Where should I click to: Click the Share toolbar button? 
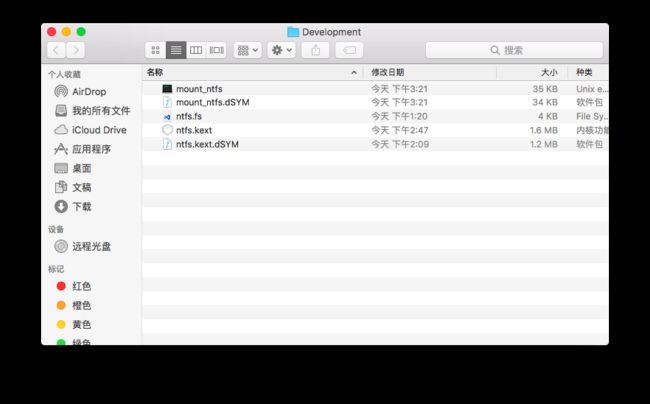(x=315, y=50)
